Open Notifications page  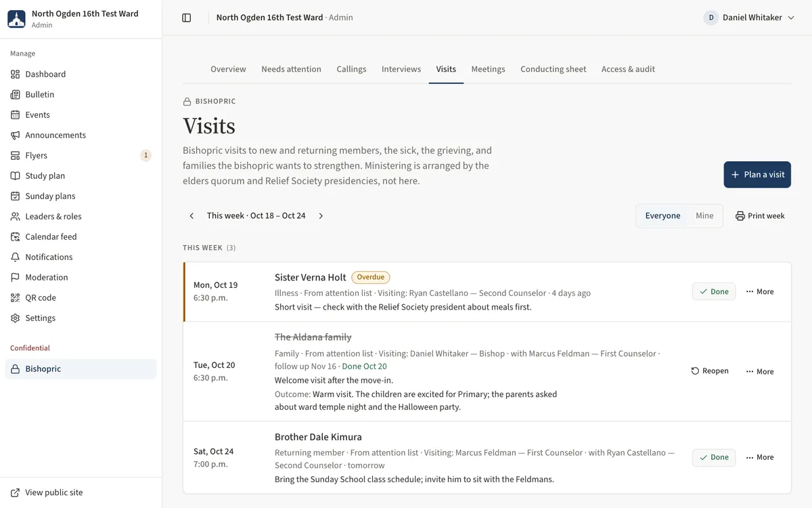pos(81,257)
